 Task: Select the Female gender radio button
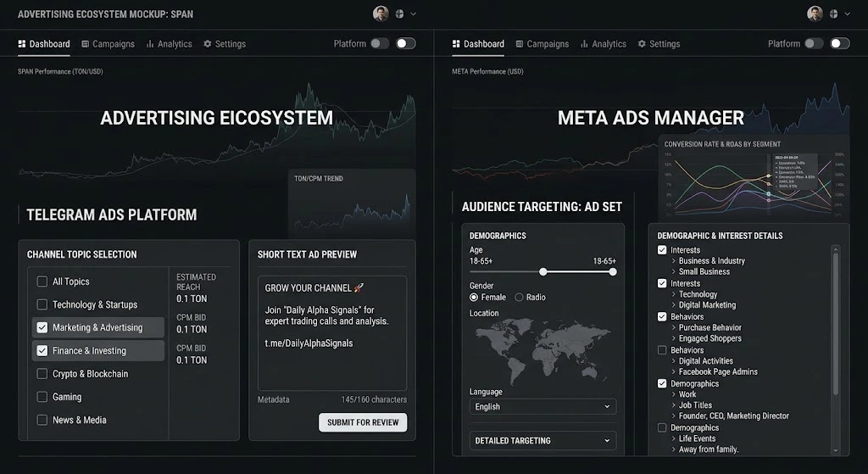pos(474,298)
